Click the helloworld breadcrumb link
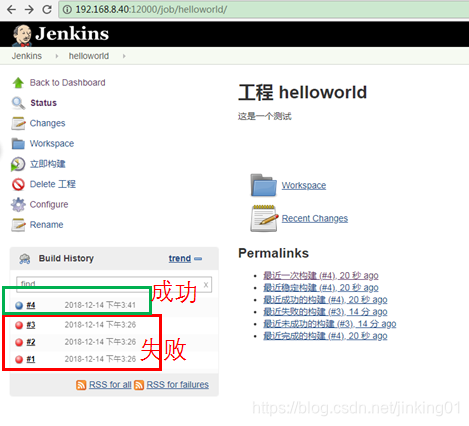Image resolution: width=469 pixels, height=426 pixels. click(89, 56)
